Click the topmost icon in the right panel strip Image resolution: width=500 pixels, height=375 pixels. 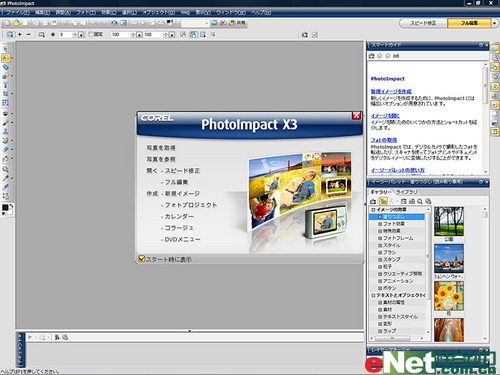(495, 49)
